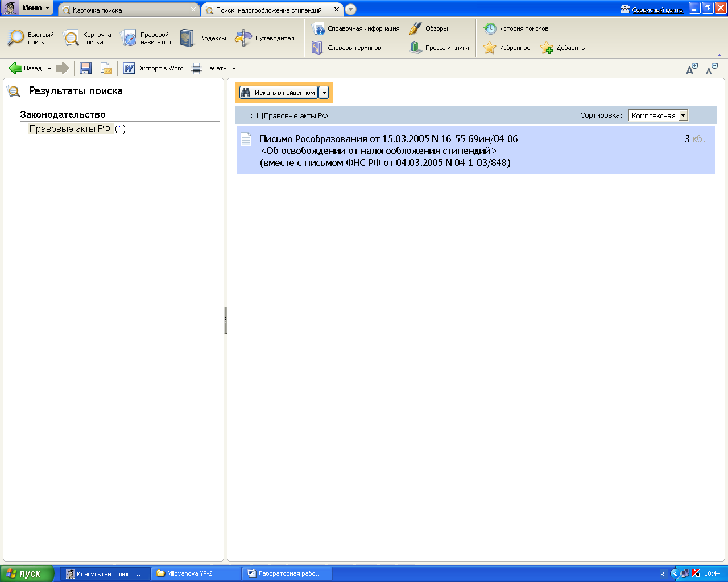Click Искать в найденном button
The width and height of the screenshot is (728, 582).
tap(279, 92)
